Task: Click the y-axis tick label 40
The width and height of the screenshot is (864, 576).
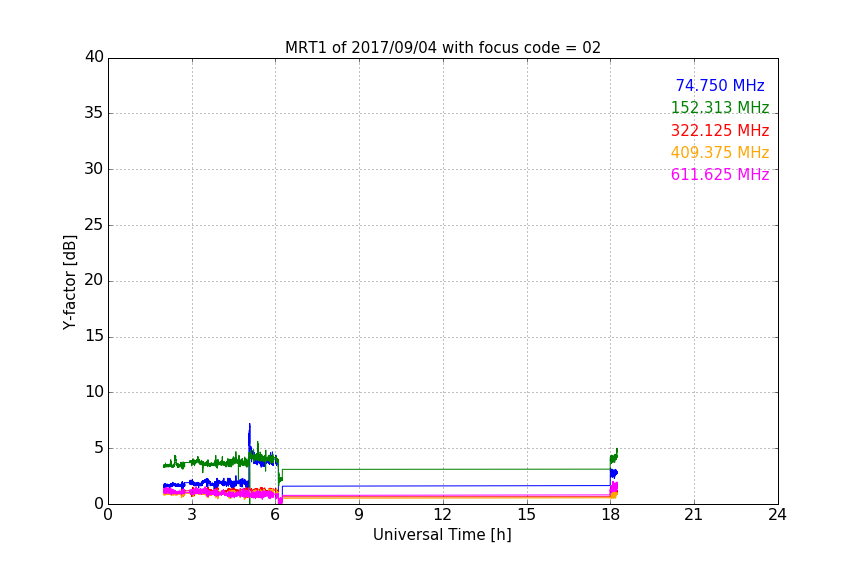Action: [x=94, y=57]
